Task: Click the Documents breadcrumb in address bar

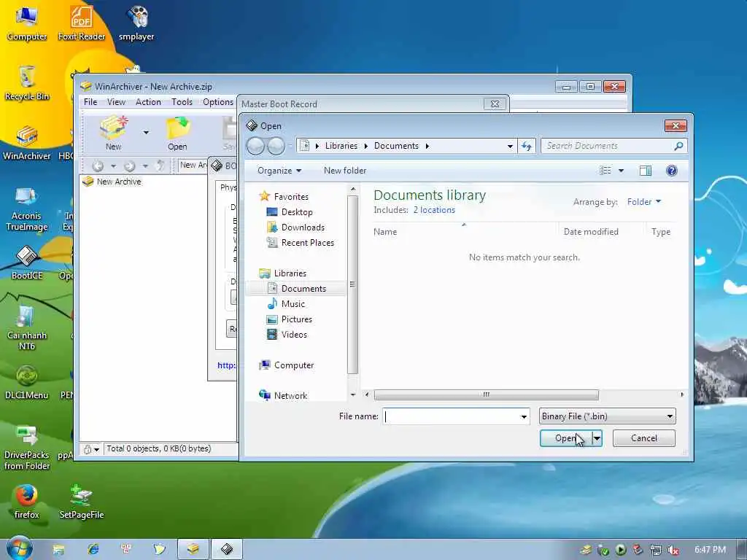Action: tap(396, 146)
